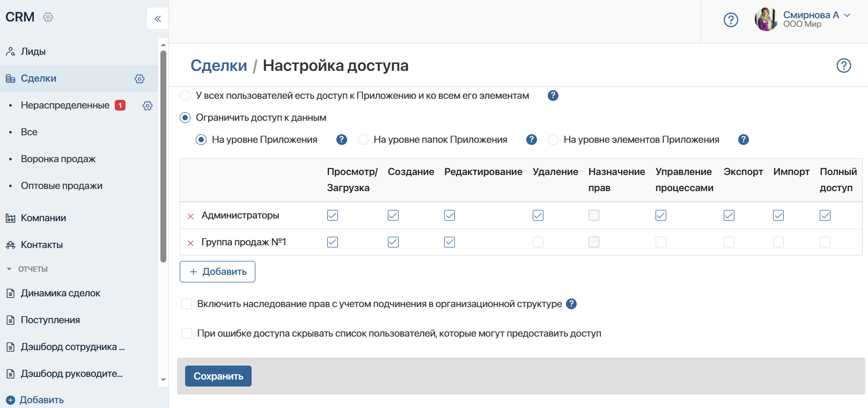
Task: Choose На уровне папок Приложения radio
Action: click(x=363, y=140)
